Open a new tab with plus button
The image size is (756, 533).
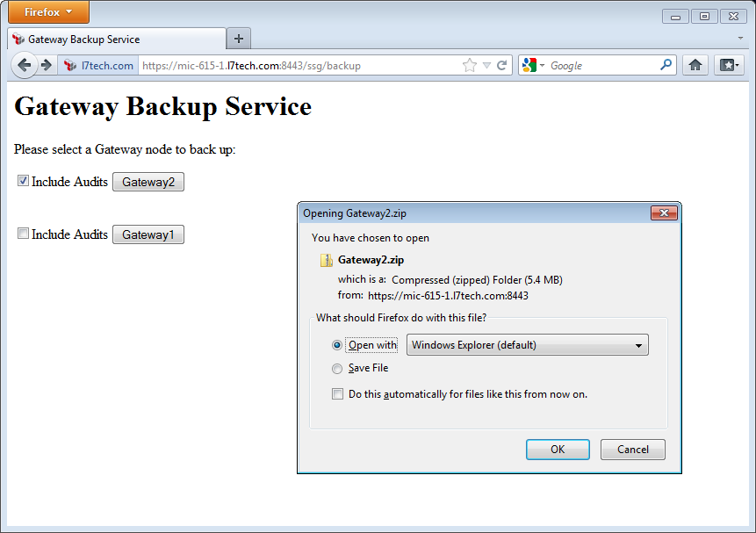point(239,39)
